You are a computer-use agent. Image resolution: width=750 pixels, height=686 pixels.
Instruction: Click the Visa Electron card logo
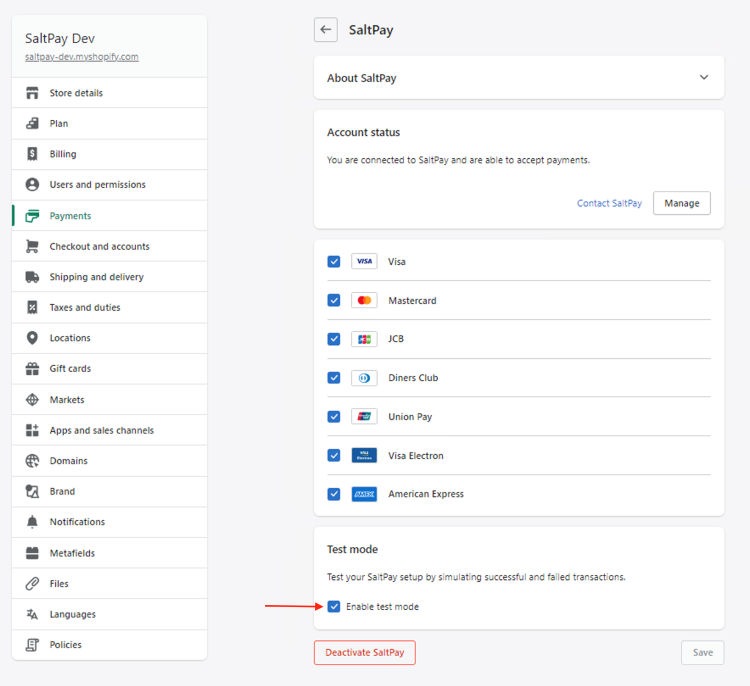364,455
